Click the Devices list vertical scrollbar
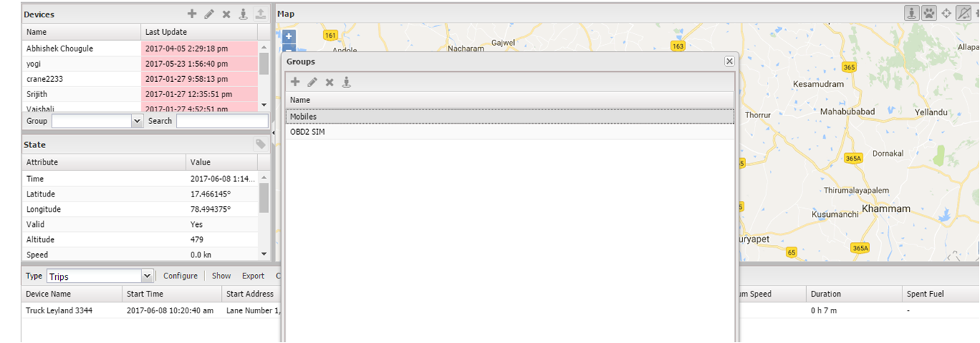The width and height of the screenshot is (980, 343). 264,75
